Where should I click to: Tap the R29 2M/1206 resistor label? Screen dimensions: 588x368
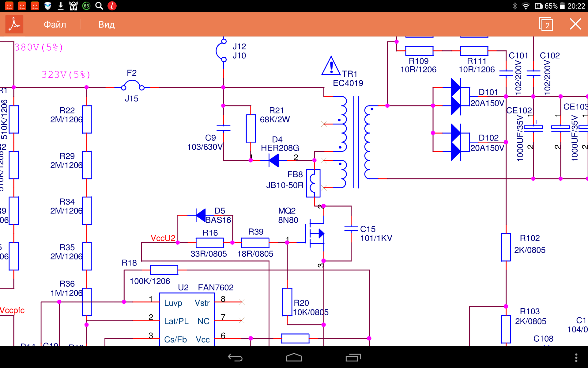point(66,161)
